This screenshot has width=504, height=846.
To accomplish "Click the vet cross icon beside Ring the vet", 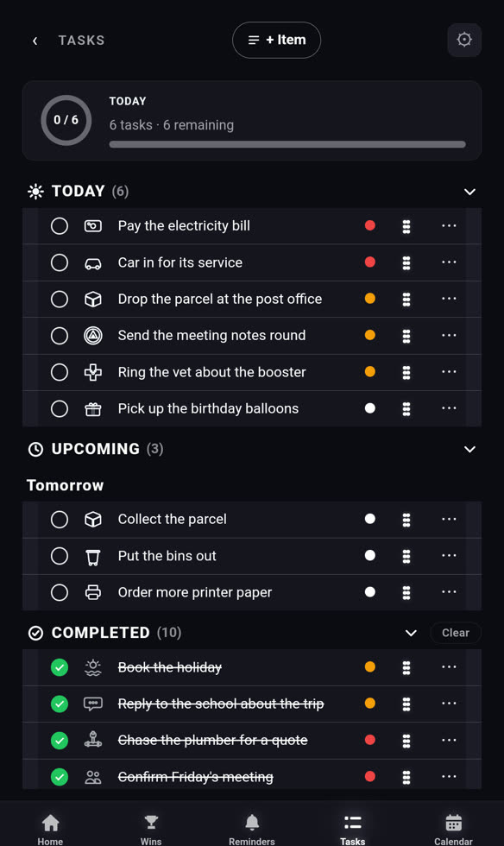I will [93, 372].
